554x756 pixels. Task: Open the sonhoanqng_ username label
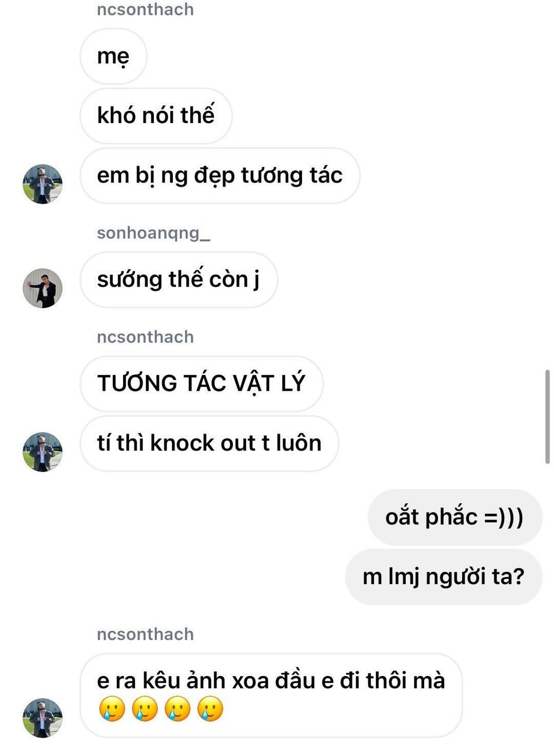tap(153, 233)
